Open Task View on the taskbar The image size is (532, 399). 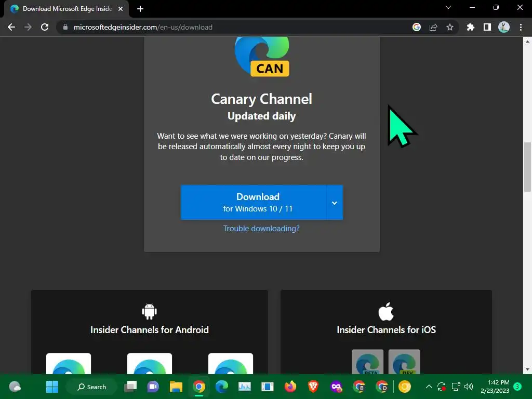tap(130, 387)
